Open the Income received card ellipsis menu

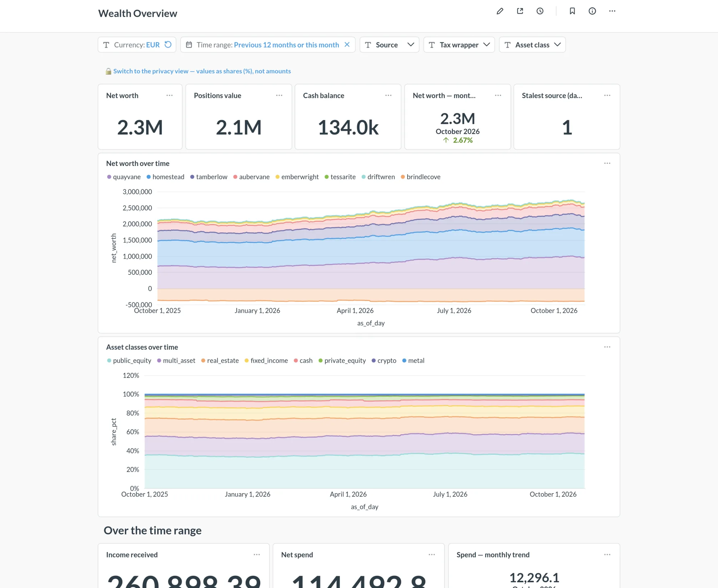click(x=257, y=555)
